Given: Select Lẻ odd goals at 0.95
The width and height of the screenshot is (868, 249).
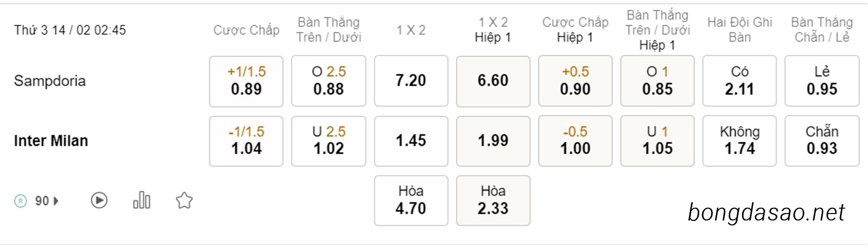Looking at the screenshot, I should (x=822, y=81).
